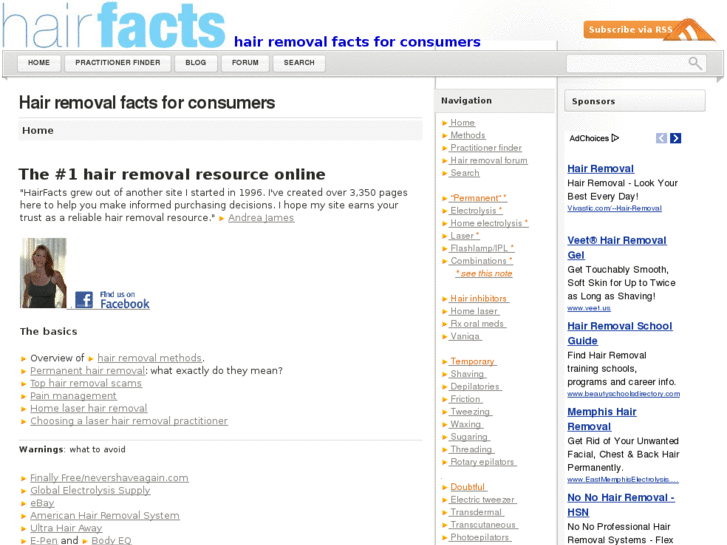Image resolution: width=727 pixels, height=545 pixels.
Task: Open Laser sidebar link
Action: pos(464,235)
